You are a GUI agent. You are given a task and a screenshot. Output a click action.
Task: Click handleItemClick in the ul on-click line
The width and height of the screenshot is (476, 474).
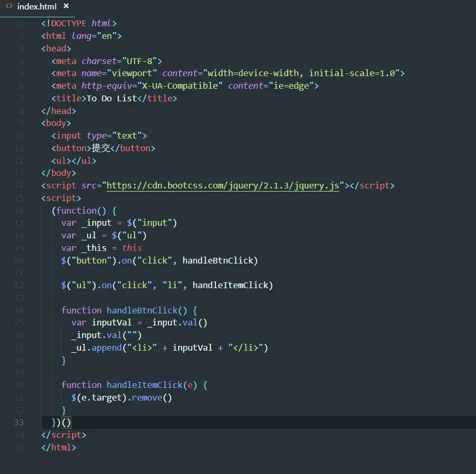click(231, 285)
